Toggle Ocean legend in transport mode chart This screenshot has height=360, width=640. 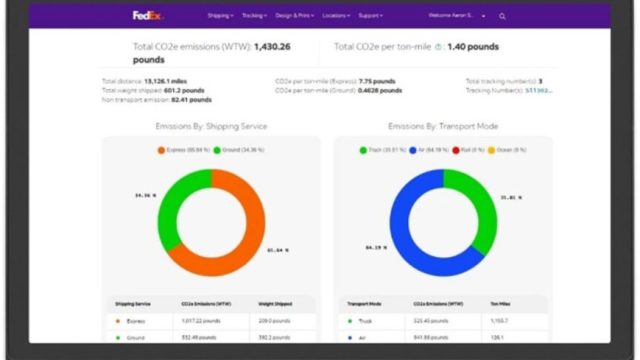pos(507,150)
